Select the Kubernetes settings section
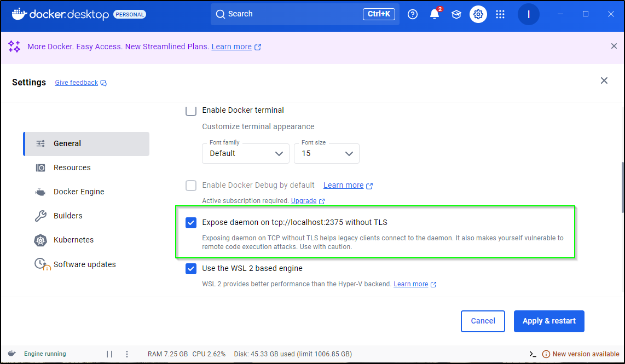 (73, 240)
